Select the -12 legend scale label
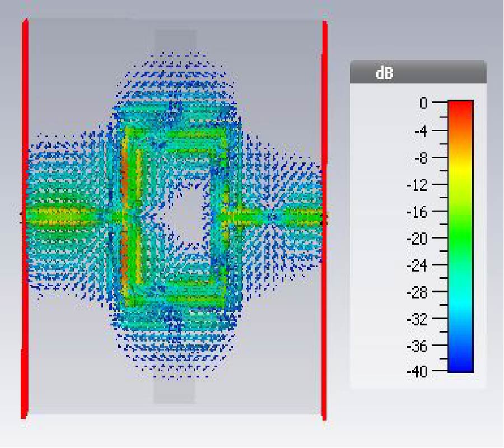This screenshot has width=504, height=448. 417,185
